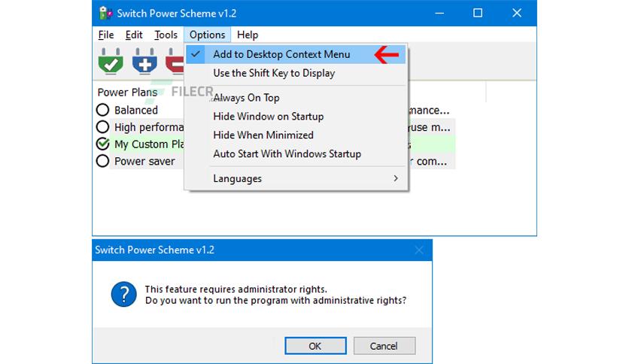
Task: Close the administrator rights dialog
Action: (x=419, y=250)
